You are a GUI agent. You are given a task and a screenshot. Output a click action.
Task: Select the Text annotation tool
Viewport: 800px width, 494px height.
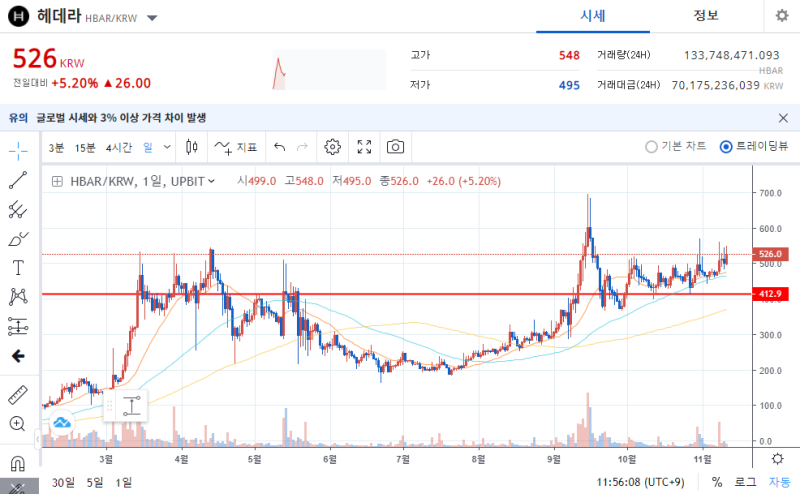tap(18, 268)
